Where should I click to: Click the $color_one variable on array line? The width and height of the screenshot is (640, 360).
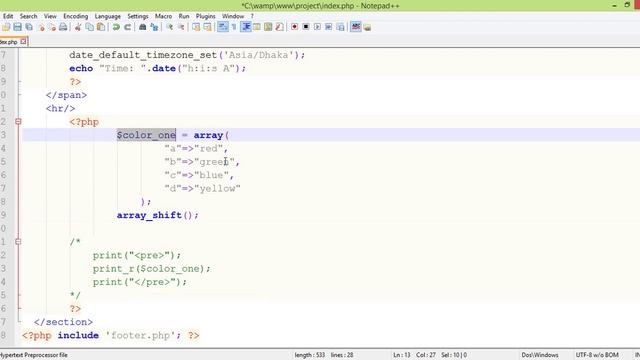[x=146, y=135]
